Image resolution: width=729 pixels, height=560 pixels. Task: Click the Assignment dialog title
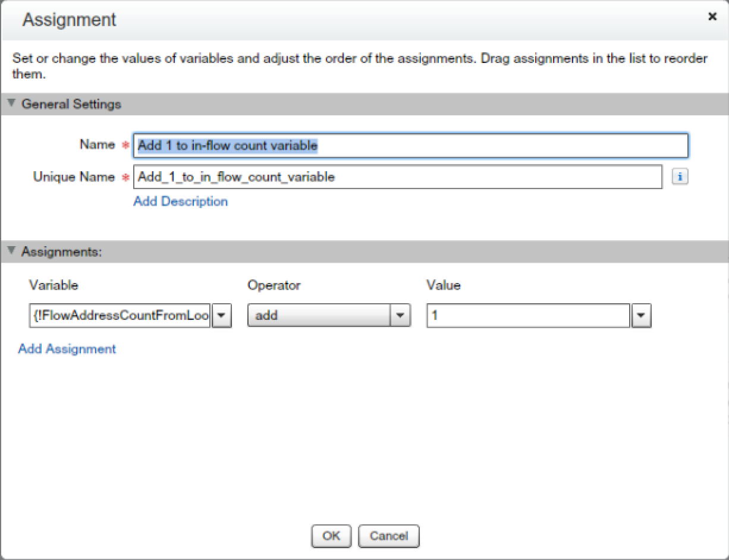[x=68, y=20]
